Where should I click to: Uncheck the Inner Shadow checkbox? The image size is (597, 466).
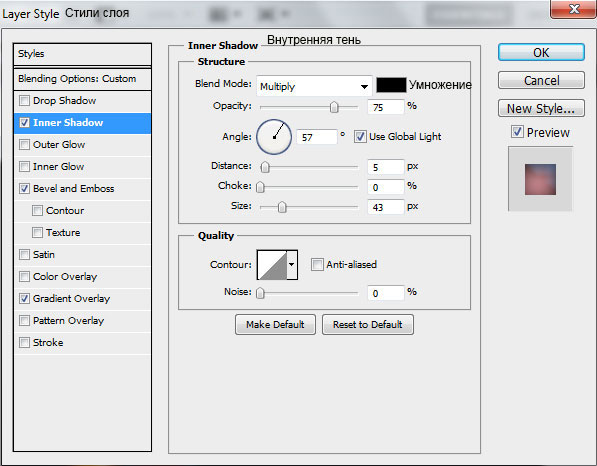click(24, 123)
